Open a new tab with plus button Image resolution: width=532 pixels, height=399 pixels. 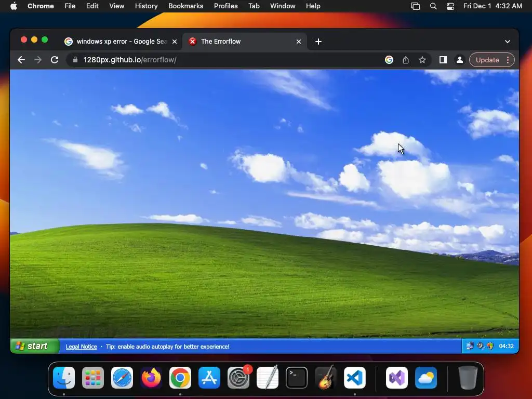point(318,42)
